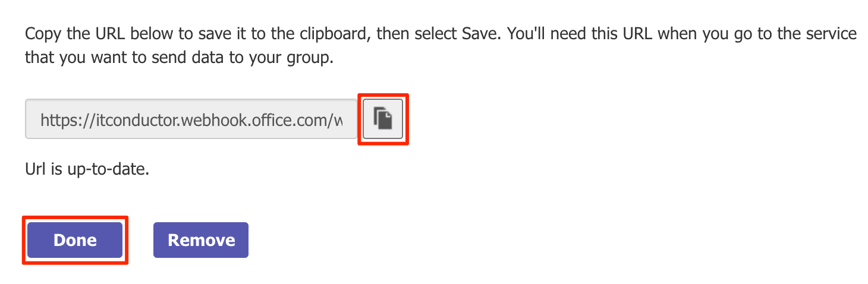Screen dimensions: 868x284
Task: Click the copy URL icon
Action: click(383, 119)
